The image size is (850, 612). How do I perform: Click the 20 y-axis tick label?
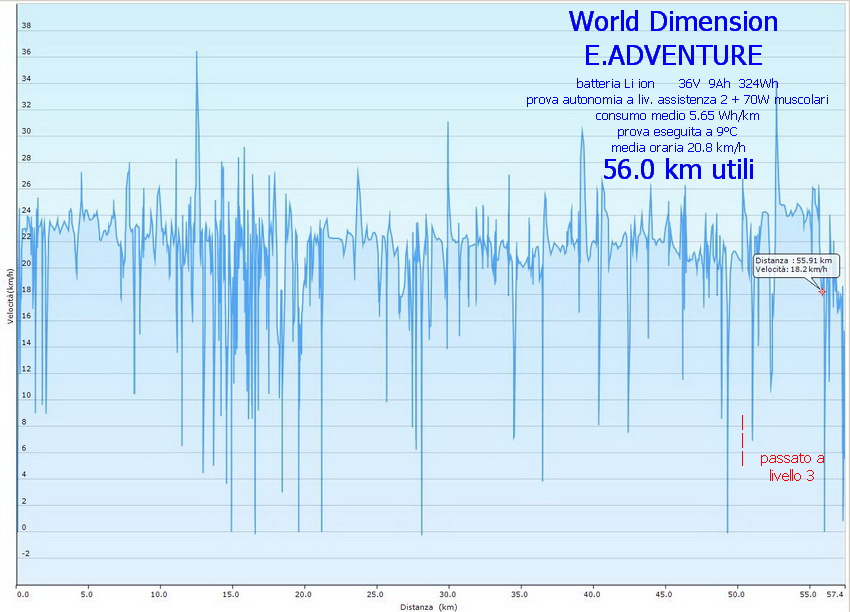click(x=26, y=263)
